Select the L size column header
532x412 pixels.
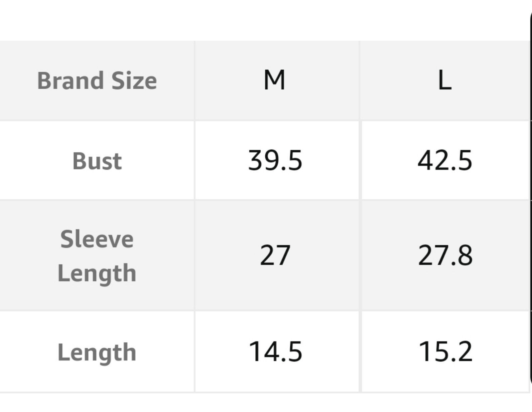[445, 81]
